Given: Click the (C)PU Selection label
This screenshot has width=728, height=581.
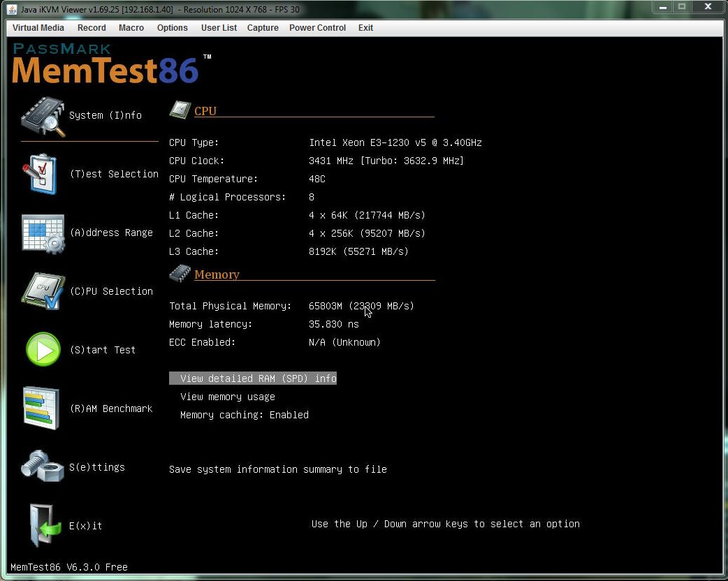Looking at the screenshot, I should click(111, 291).
